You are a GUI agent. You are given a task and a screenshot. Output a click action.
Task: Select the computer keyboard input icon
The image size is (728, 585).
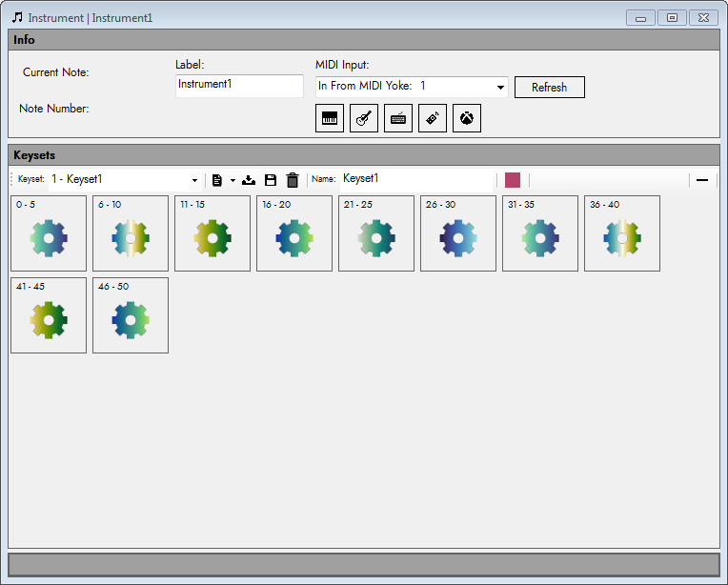pos(398,118)
